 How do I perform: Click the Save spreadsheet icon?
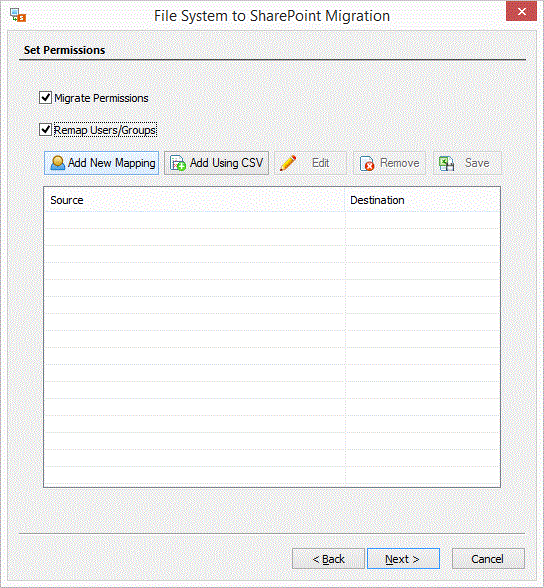point(447,164)
